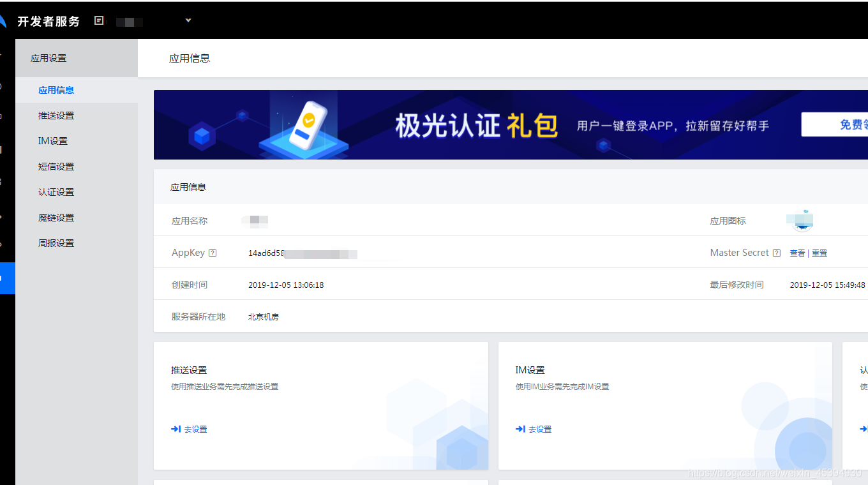868x485 pixels.
Task: Click 查看 to view Master Secret
Action: click(797, 253)
